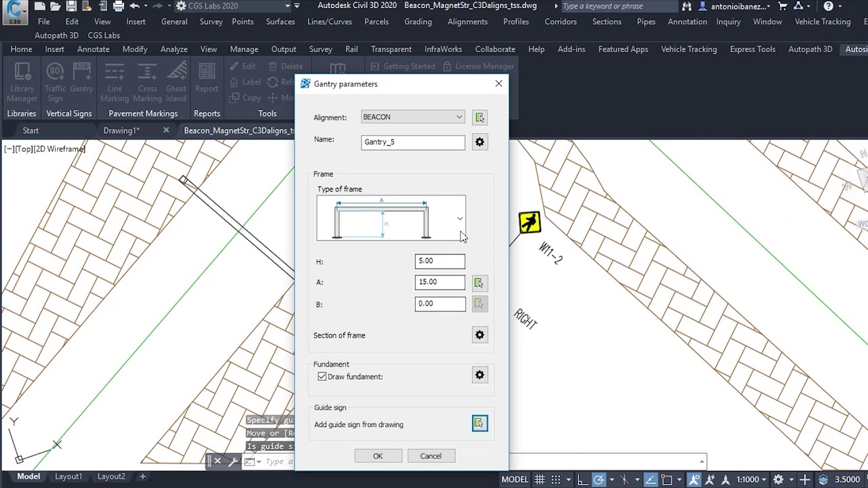Click Edit tool in Tools panel
This screenshot has height=488, width=868.
pos(242,66)
